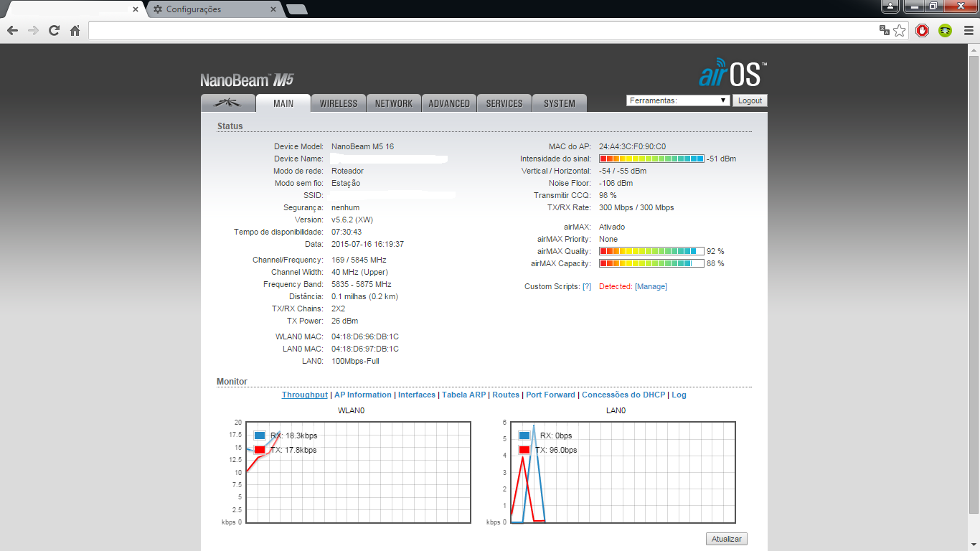Click the WLAN0 RX blue legend swatch

(260, 435)
